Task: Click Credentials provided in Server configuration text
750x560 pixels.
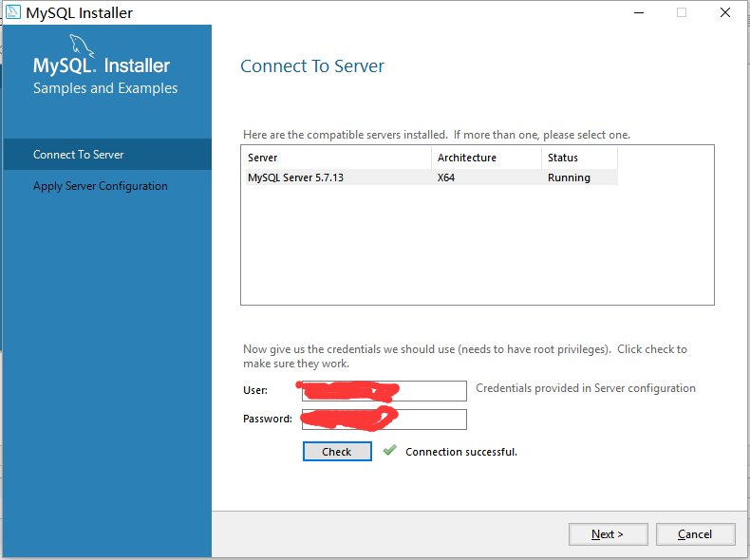Action: click(586, 388)
